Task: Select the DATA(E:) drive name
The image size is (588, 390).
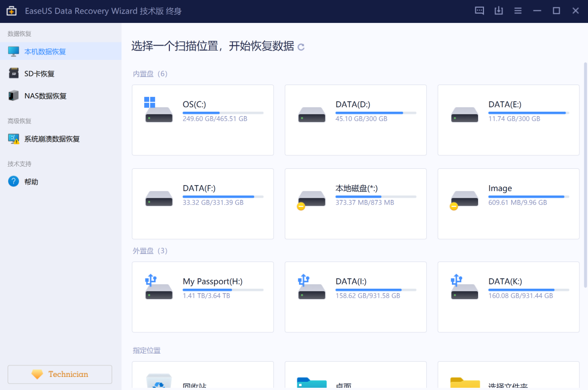Action: coord(505,104)
